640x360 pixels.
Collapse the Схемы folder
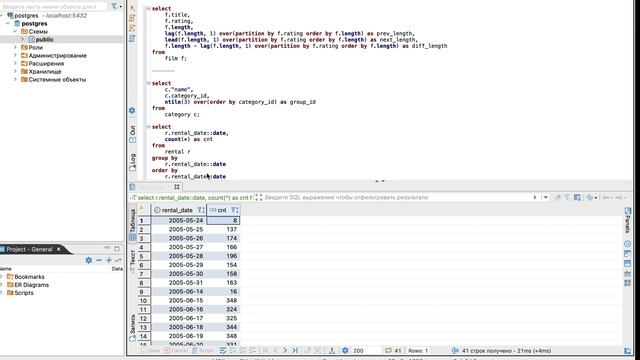click(x=15, y=31)
